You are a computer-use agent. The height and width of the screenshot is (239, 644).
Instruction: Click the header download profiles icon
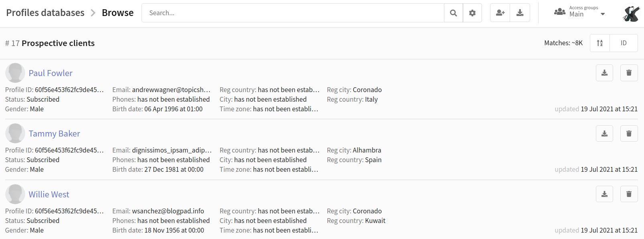point(520,13)
